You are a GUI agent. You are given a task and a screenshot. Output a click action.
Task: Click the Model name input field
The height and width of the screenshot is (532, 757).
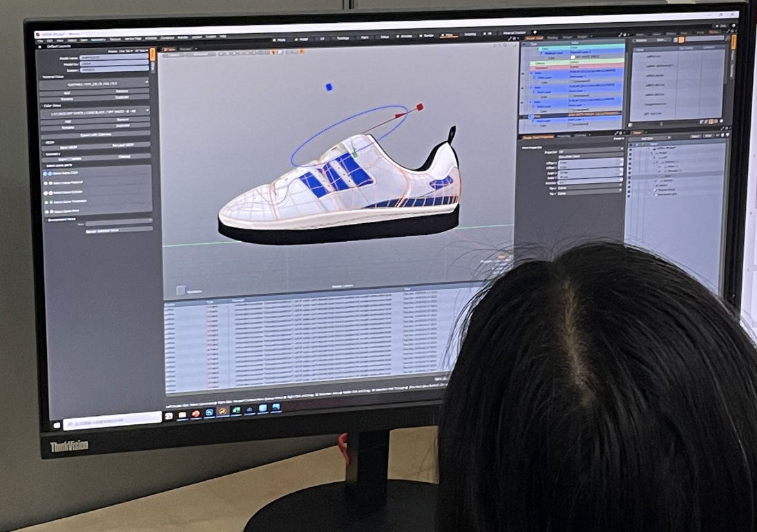115,58
